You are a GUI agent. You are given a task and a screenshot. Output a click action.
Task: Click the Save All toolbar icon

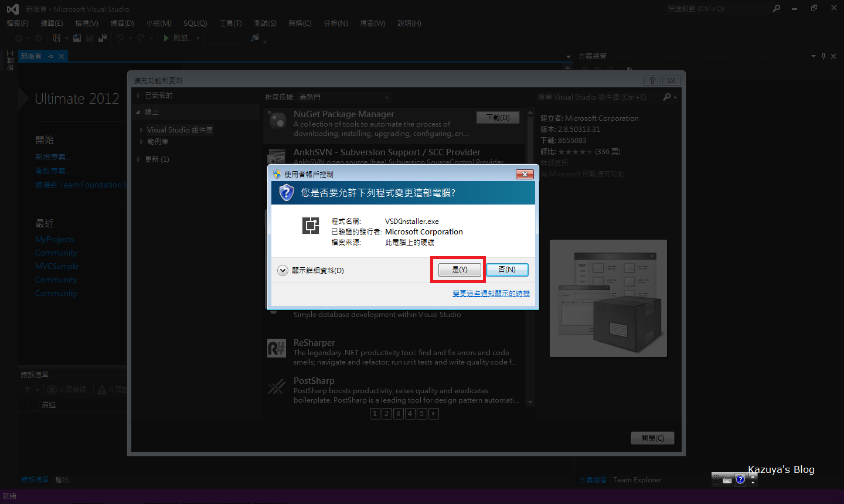click(x=103, y=38)
